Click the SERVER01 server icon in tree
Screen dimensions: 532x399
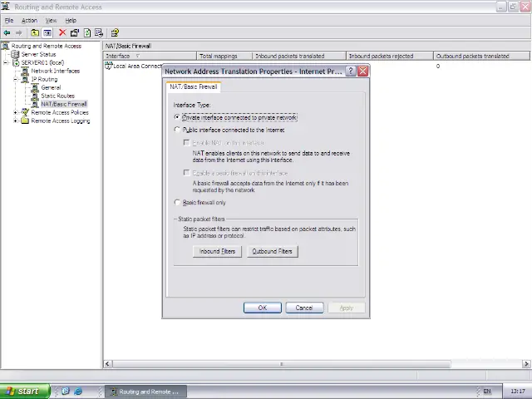click(x=16, y=62)
